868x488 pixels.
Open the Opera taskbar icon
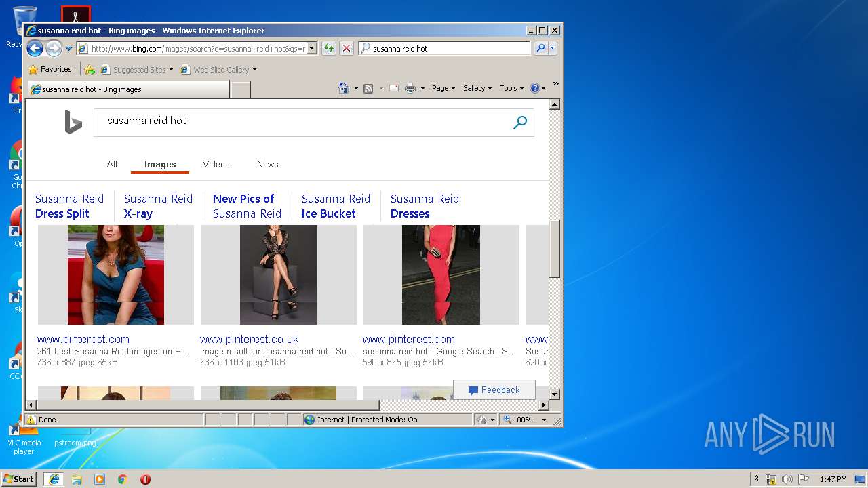point(145,479)
